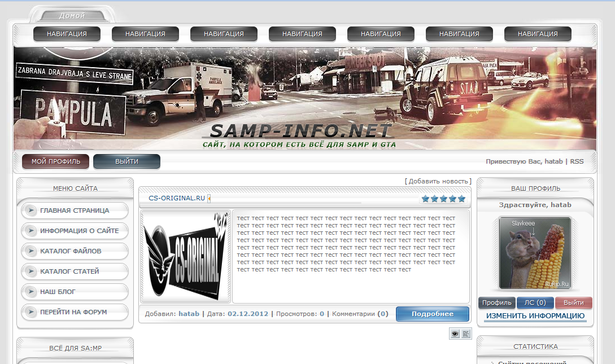The image size is (615, 364).
Task: Click the Подробнее button
Action: pyautogui.click(x=433, y=314)
